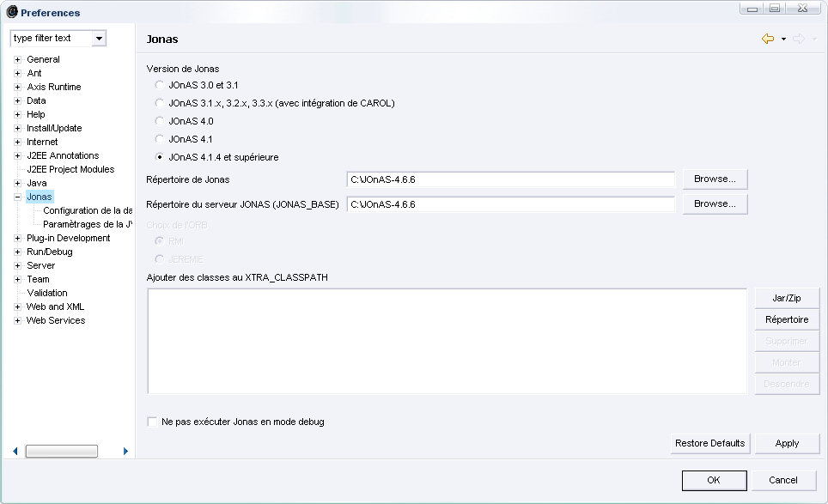Viewport: 828px width, 504px height.
Task: Select the JOnAS 4.0 radio button
Action: click(x=159, y=121)
